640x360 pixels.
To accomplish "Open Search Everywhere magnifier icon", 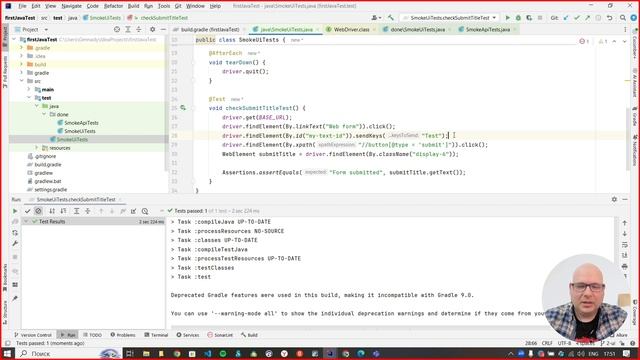I will (x=622, y=18).
